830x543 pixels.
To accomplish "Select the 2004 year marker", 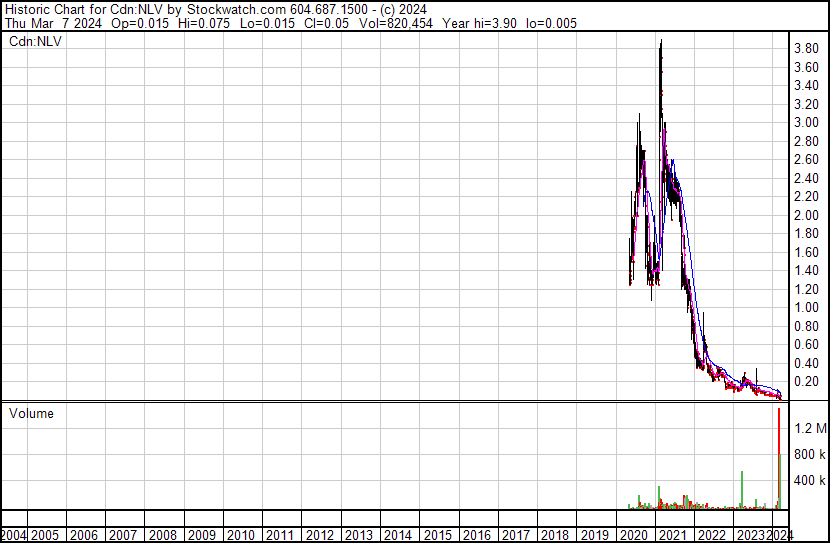I will click(13, 535).
